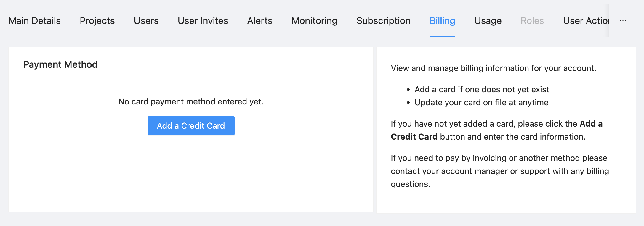
Task: Open the User Invites tab
Action: (203, 20)
